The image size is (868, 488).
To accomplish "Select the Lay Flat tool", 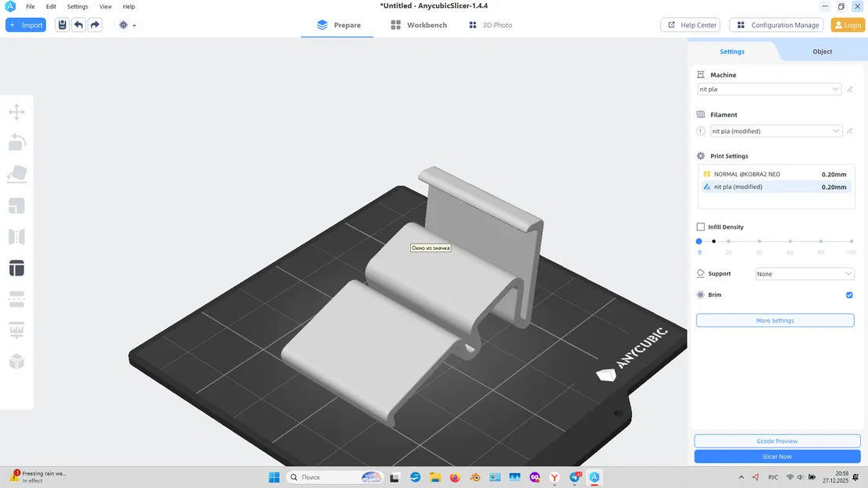I will (x=16, y=174).
